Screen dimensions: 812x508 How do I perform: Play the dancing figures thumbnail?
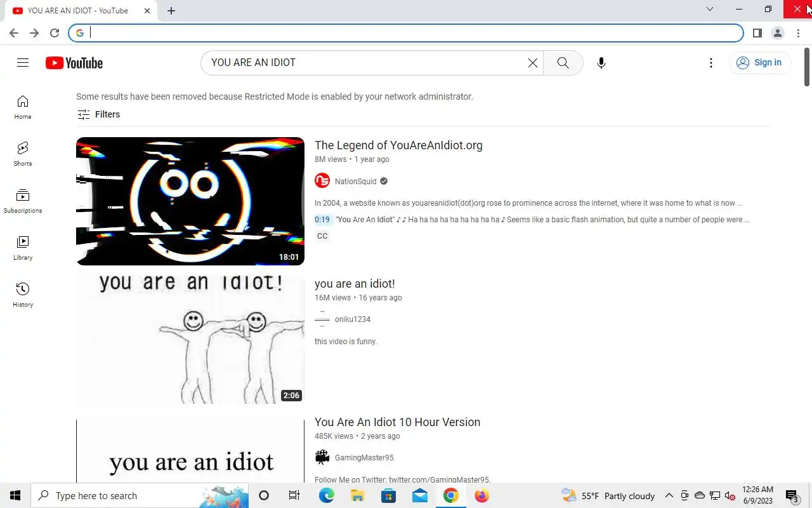click(x=190, y=340)
